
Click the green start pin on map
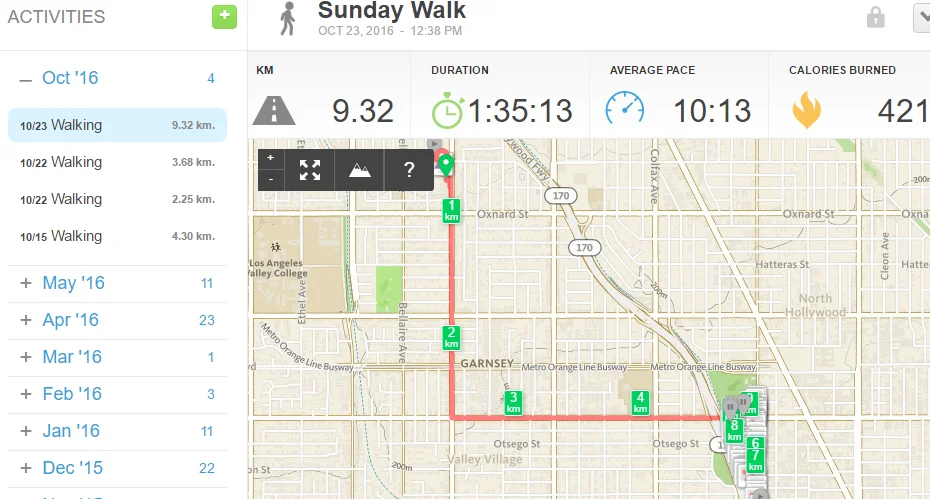tap(446, 164)
